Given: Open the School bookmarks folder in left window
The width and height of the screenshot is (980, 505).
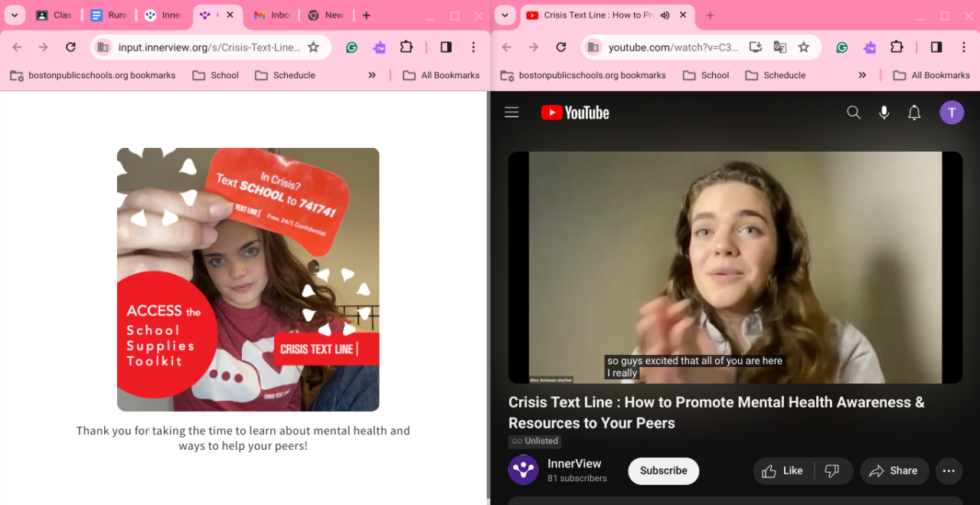Looking at the screenshot, I should point(216,75).
